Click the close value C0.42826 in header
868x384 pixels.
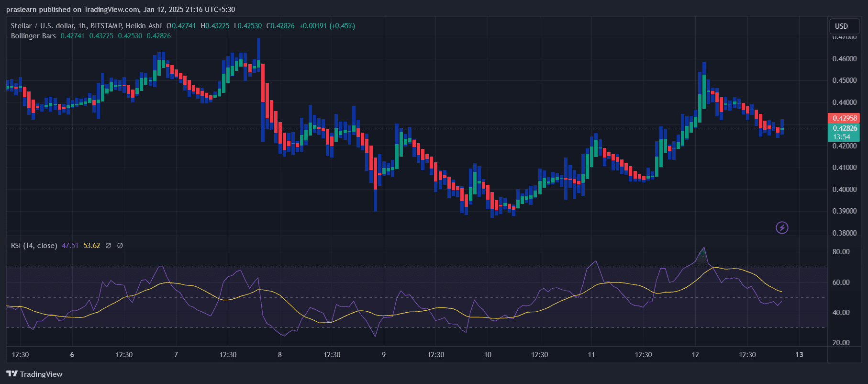pos(280,26)
